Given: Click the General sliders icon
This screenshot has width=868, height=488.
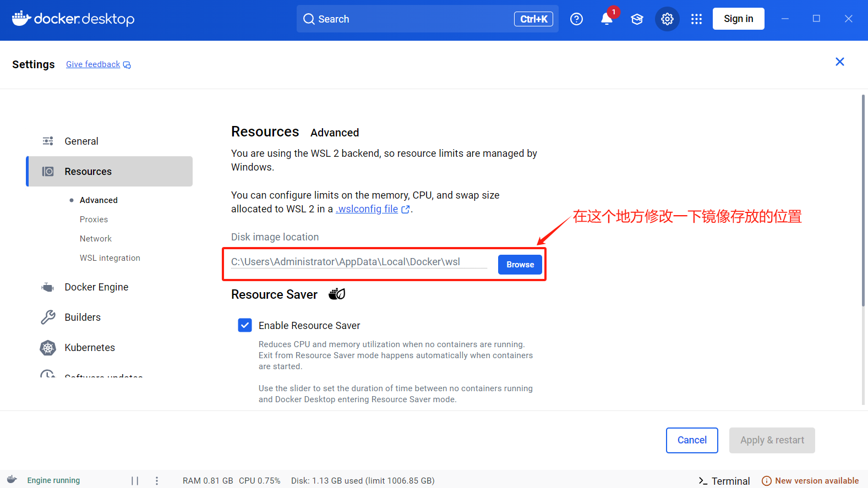Looking at the screenshot, I should pyautogui.click(x=48, y=141).
